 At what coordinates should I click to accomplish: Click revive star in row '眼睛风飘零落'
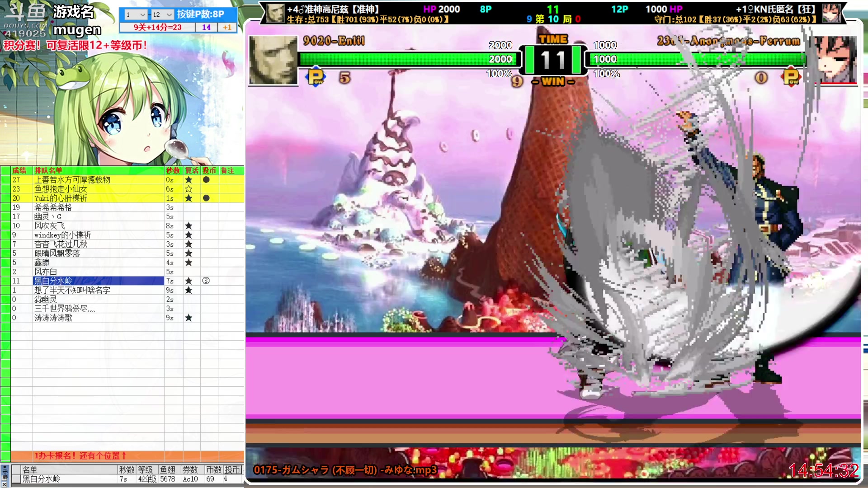(189, 253)
